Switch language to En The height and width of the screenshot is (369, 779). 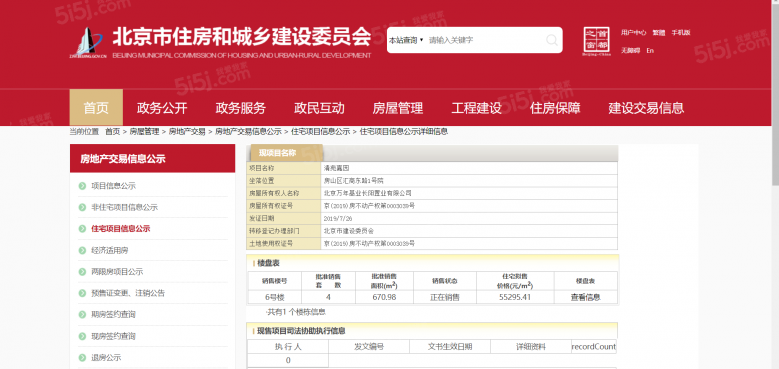[650, 51]
